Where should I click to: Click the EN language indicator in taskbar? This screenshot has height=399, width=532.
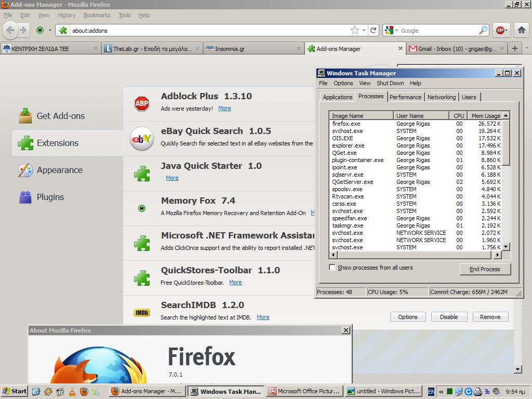pyautogui.click(x=431, y=392)
